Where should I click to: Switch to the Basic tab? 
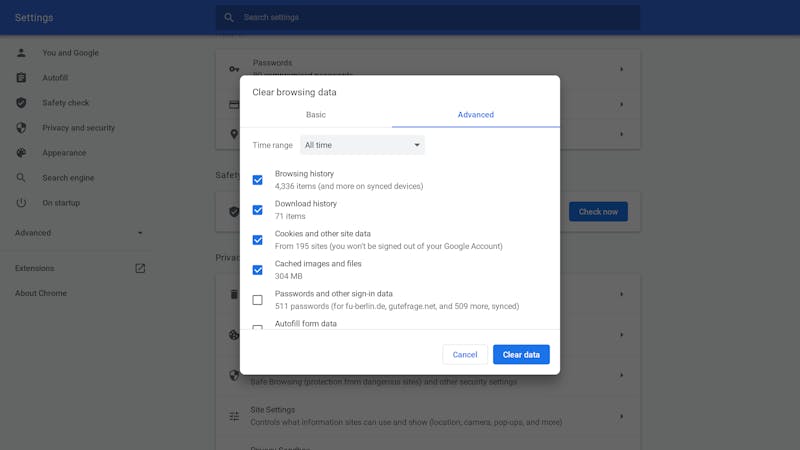click(x=316, y=115)
